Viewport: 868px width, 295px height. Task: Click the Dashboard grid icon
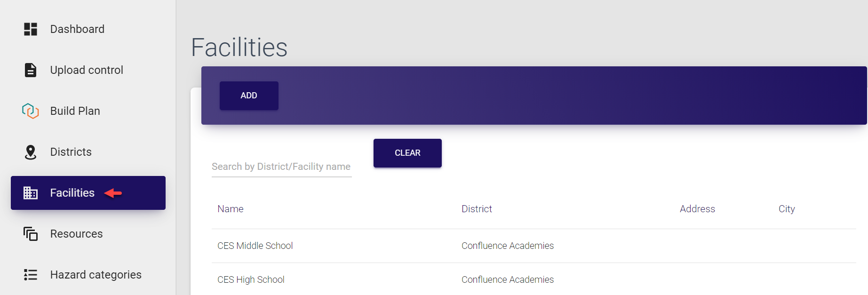click(31, 29)
